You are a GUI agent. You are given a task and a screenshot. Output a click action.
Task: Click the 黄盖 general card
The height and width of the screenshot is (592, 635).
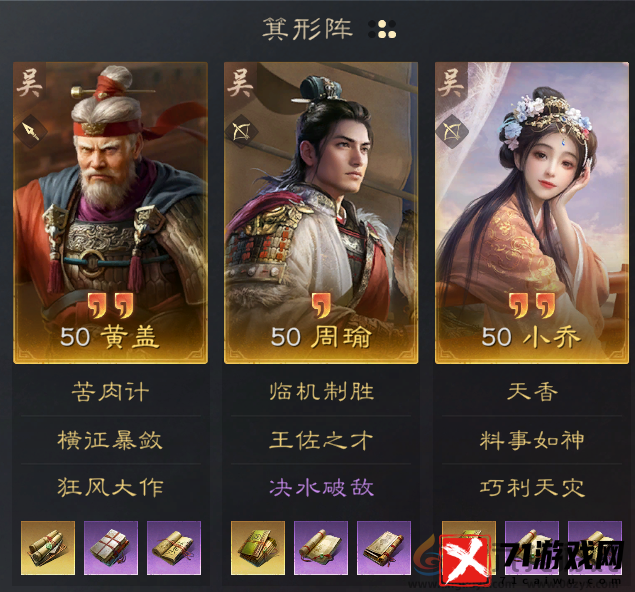click(x=111, y=213)
